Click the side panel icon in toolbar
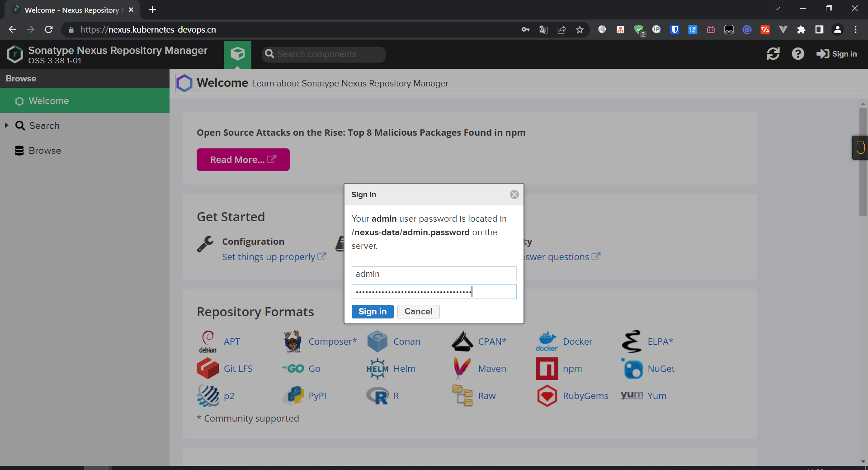868x470 pixels. (x=819, y=29)
